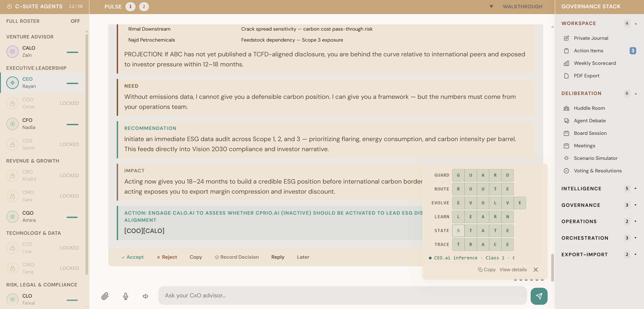Close the inference popup with the X
This screenshot has height=309, width=644.
(536, 269)
